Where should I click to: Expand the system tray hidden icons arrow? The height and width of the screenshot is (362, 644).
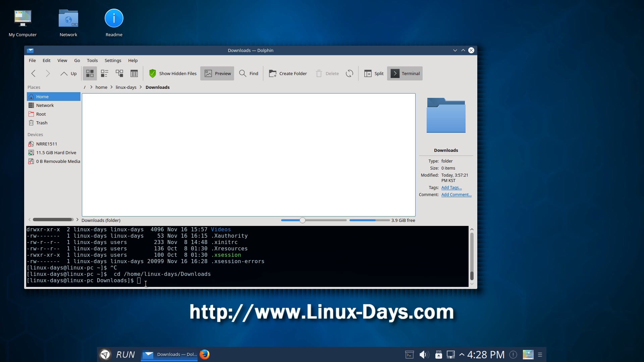pyautogui.click(x=462, y=355)
